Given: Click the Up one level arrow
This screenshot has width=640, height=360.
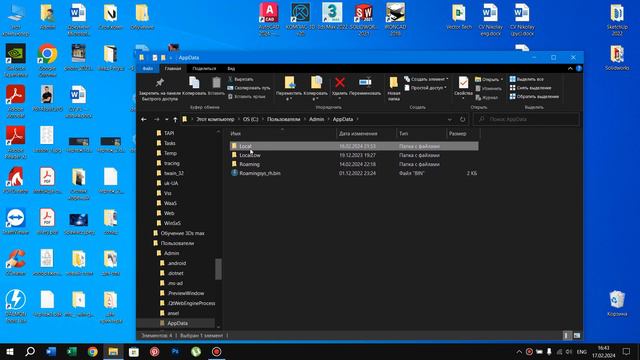Looking at the screenshot, I should [175, 119].
